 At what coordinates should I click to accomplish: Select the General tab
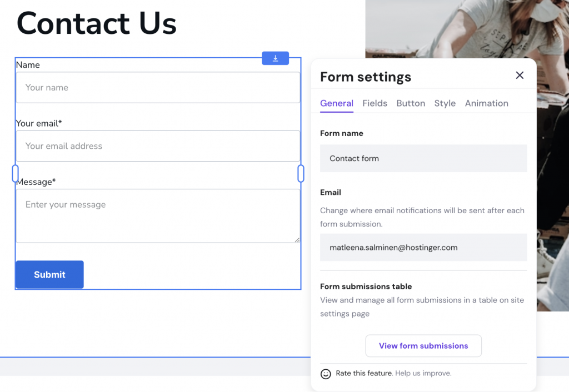[x=337, y=103]
